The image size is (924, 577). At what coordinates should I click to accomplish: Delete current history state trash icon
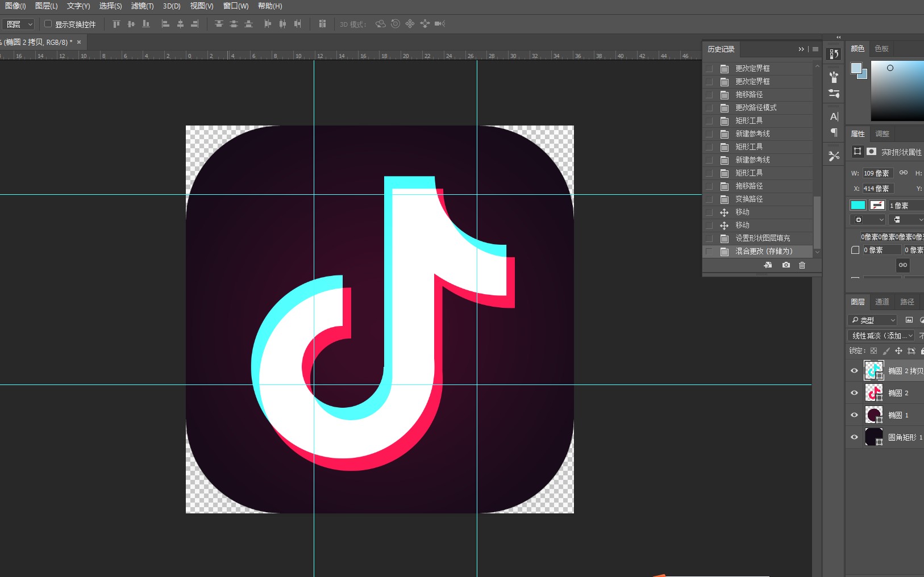[x=802, y=265]
